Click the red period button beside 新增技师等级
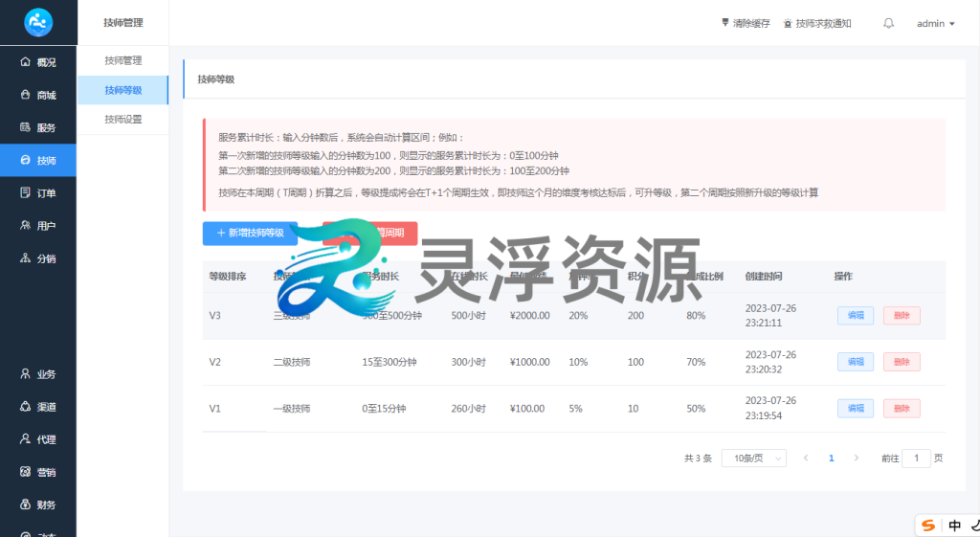 click(370, 234)
